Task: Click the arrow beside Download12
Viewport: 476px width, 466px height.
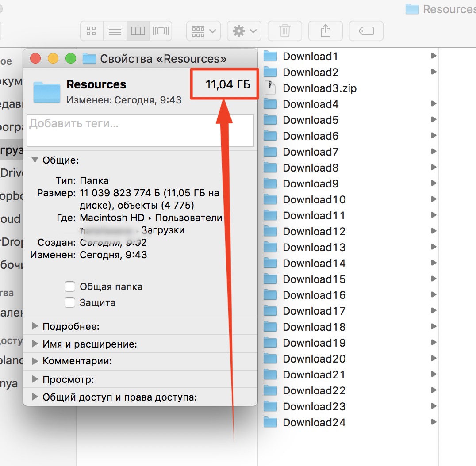Action: [434, 231]
